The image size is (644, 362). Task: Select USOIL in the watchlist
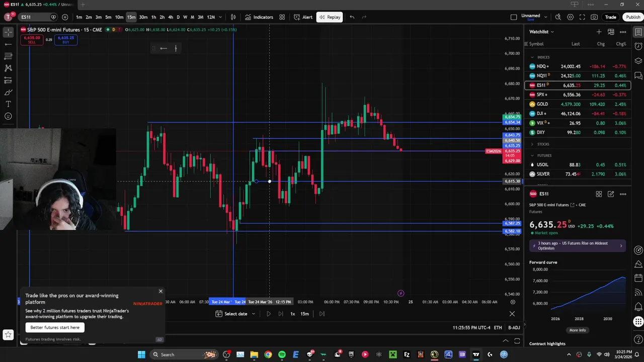tap(577, 165)
